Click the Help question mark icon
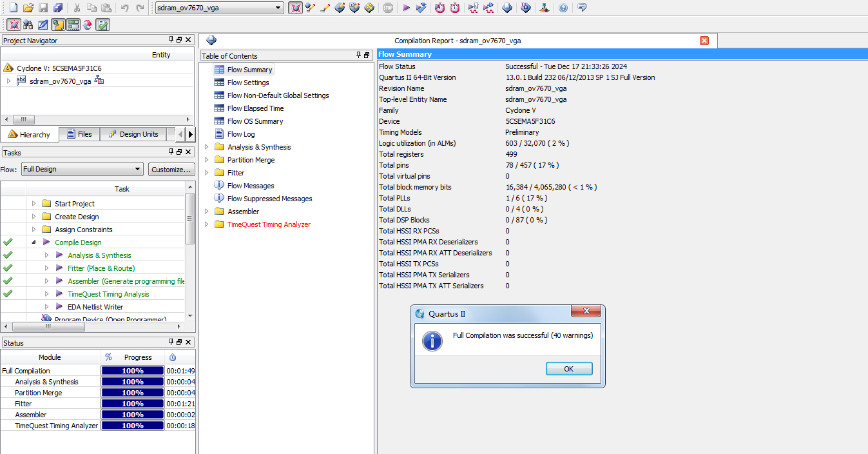The width and height of the screenshot is (868, 454). coord(563,8)
